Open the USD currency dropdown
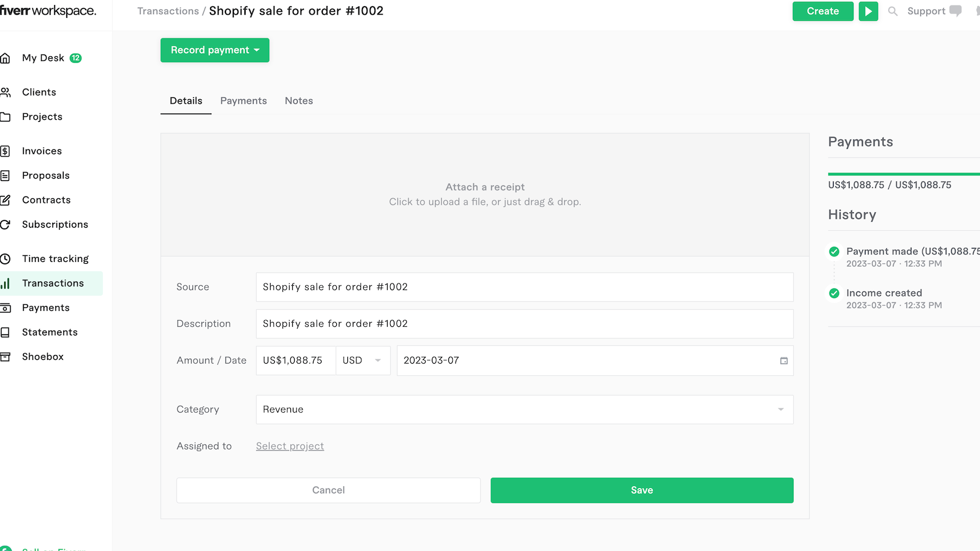Screen dimensions: 980x551 click(x=363, y=361)
